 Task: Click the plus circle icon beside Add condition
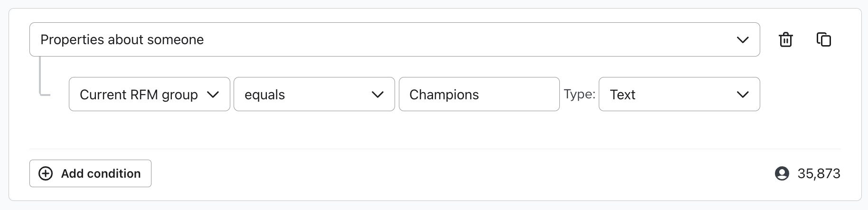[46, 173]
